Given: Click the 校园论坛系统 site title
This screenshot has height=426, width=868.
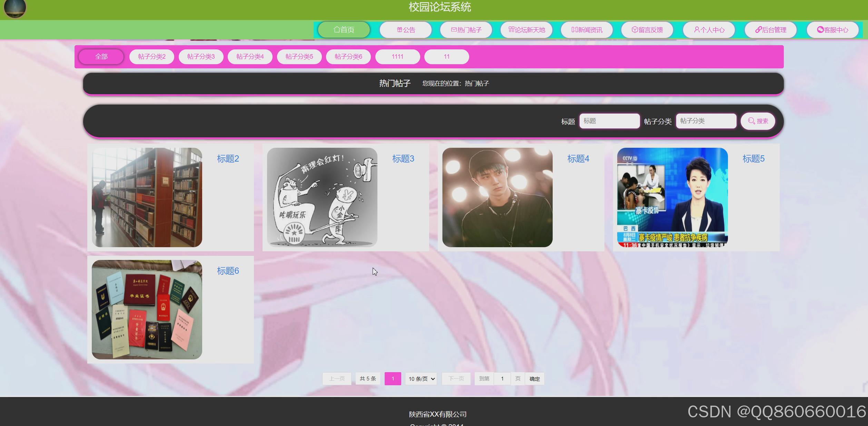Looking at the screenshot, I should [x=440, y=7].
